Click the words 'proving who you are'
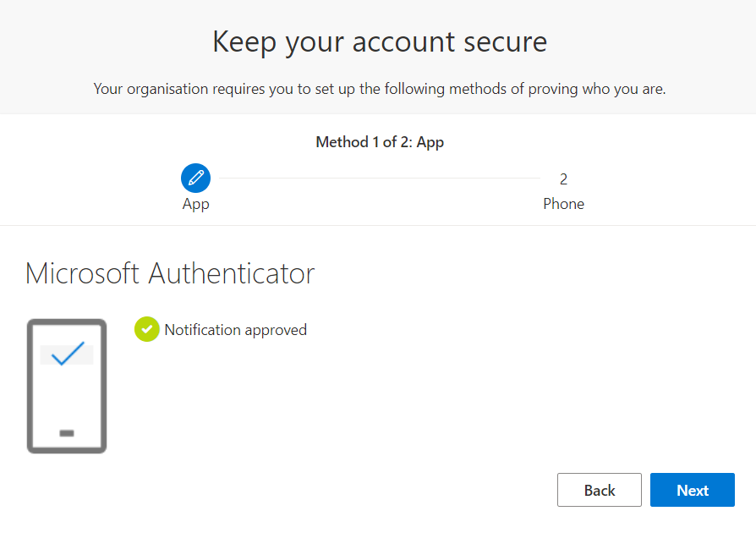 coord(597,90)
